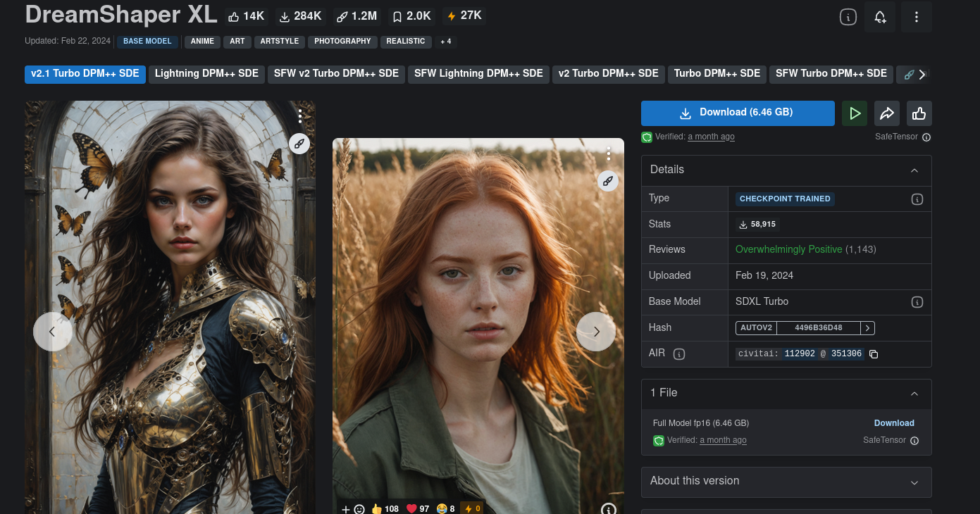Screen dimensions: 980x514
Task: Click 'a month ago' verified link under Download button
Action: (x=711, y=137)
